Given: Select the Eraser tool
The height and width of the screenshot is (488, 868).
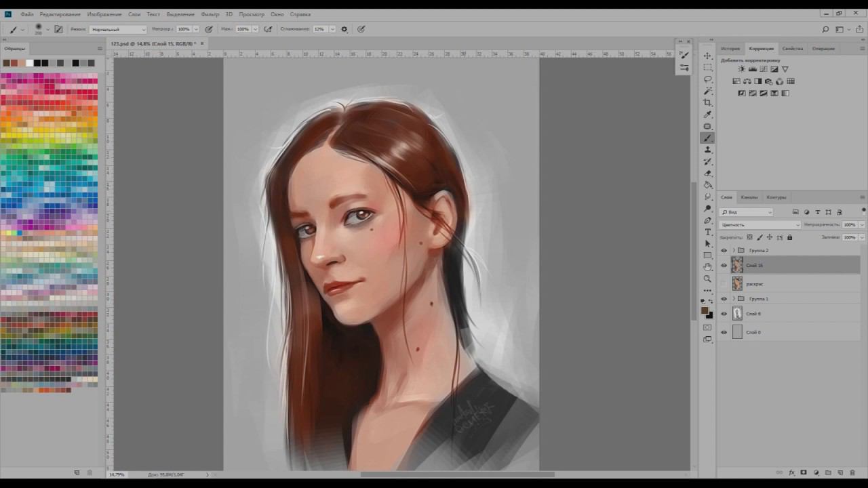Looking at the screenshot, I should [x=707, y=174].
